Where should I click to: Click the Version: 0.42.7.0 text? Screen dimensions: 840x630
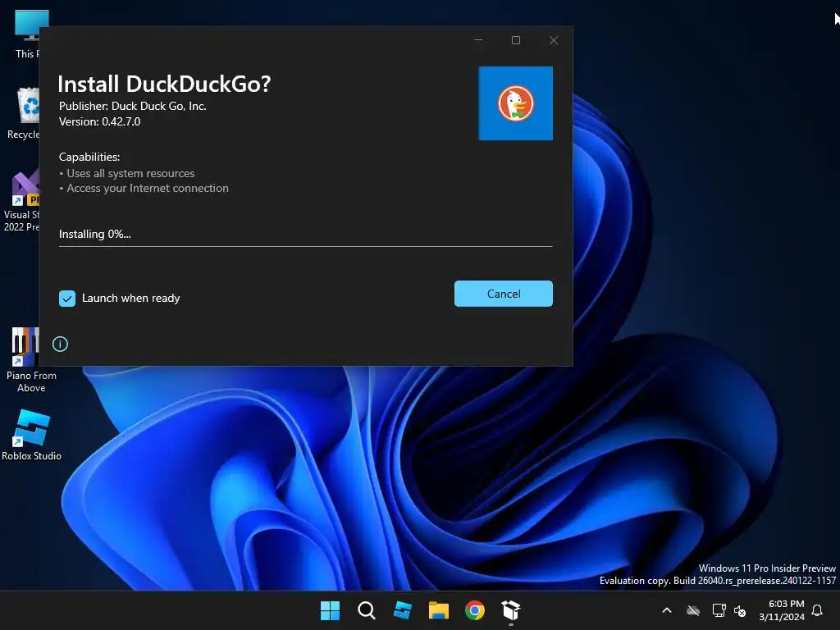(x=99, y=121)
